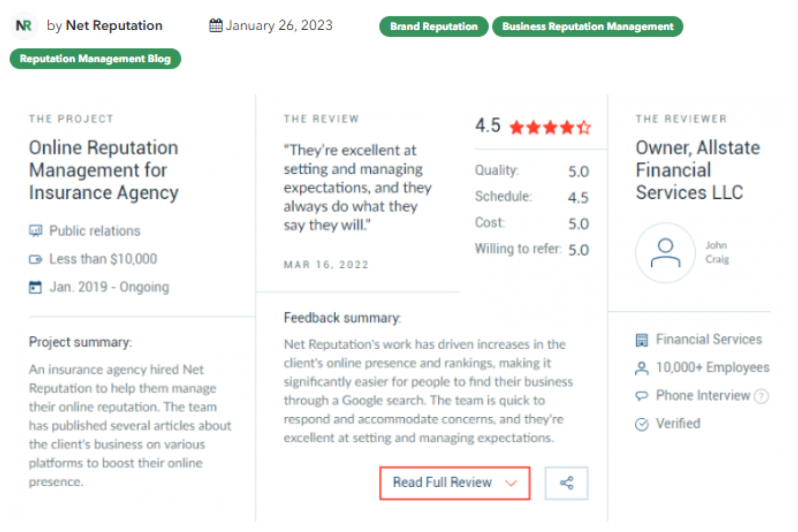This screenshot has width=798, height=532.
Task: Click the half-filled fifth star in the rating
Action: click(585, 128)
